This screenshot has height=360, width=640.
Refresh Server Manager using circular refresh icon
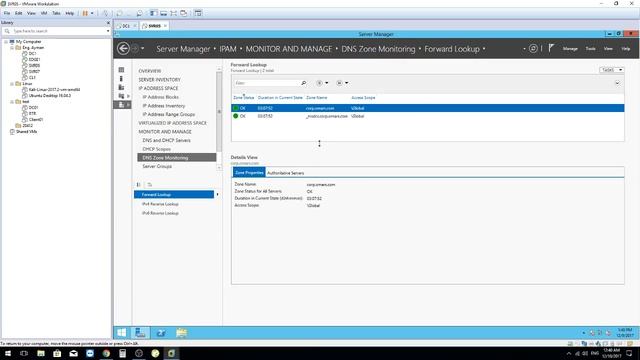click(533, 49)
